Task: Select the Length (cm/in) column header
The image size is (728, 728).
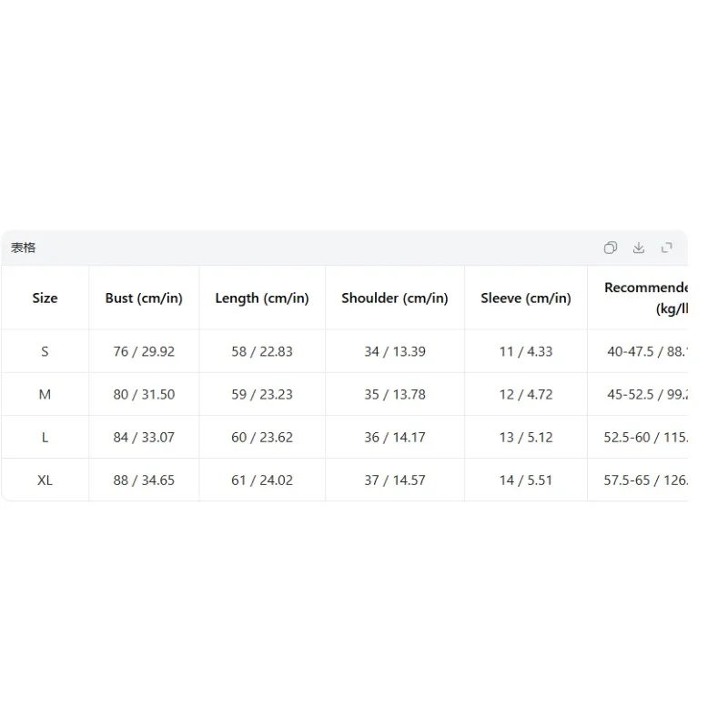Action: [x=262, y=298]
